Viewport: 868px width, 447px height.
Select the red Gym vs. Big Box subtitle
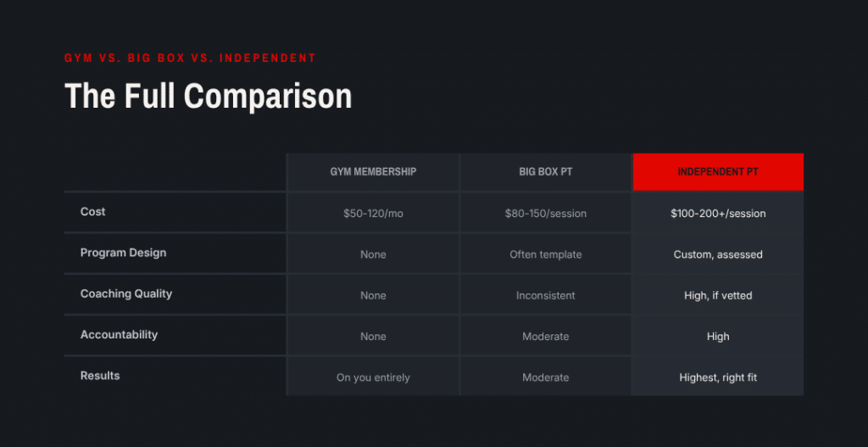point(190,58)
